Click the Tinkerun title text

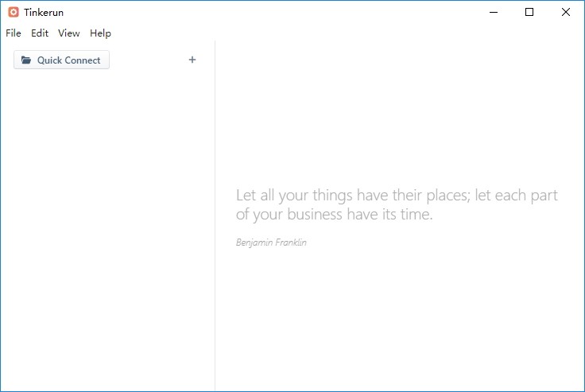click(x=44, y=12)
